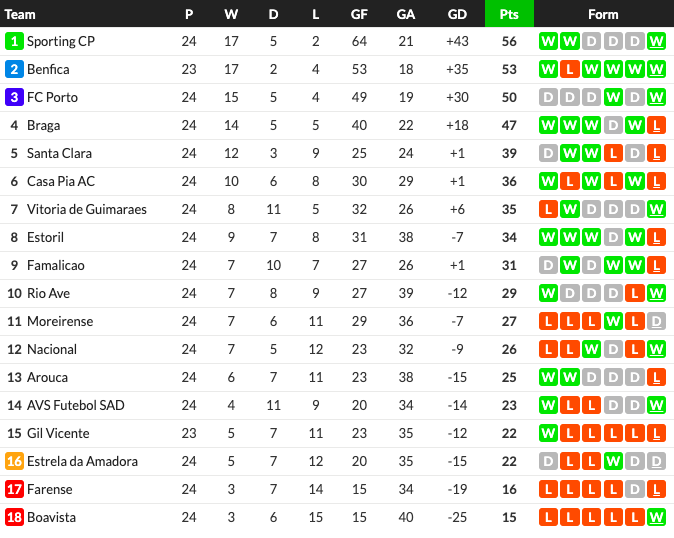This screenshot has height=538, width=674.
Task: Click the Form column header
Action: pos(603,14)
